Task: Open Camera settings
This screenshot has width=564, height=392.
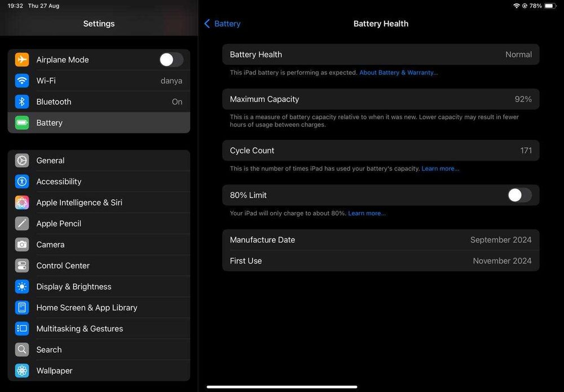Action: coord(99,245)
